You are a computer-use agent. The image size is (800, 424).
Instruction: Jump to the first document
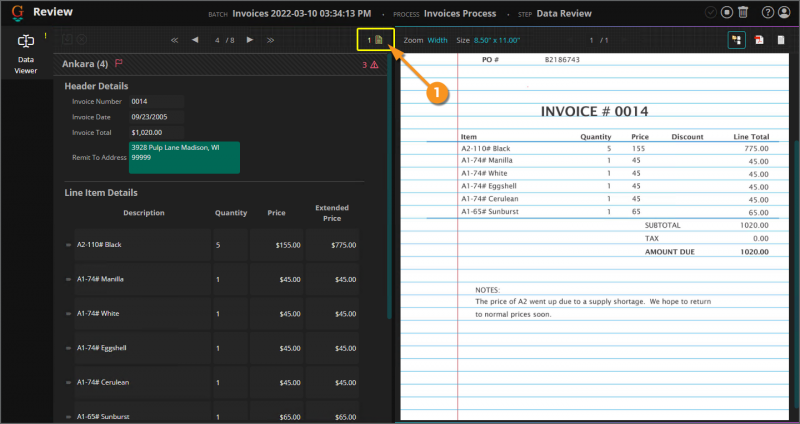click(175, 40)
